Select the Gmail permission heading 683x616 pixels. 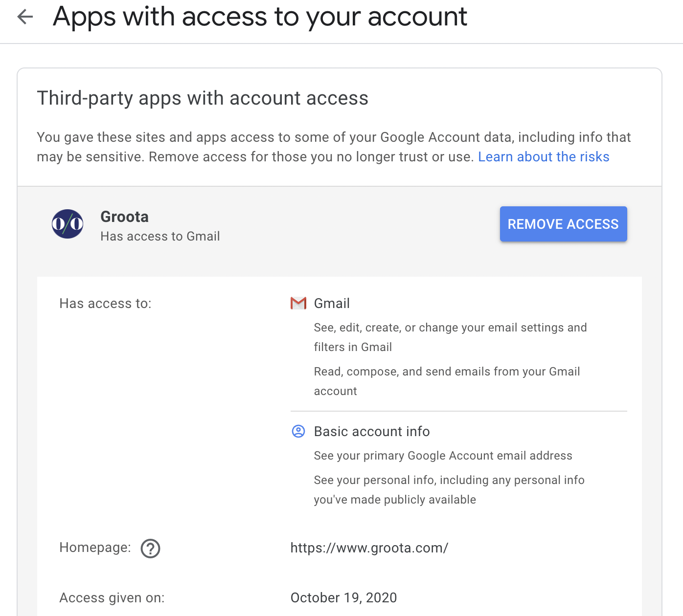point(332,304)
